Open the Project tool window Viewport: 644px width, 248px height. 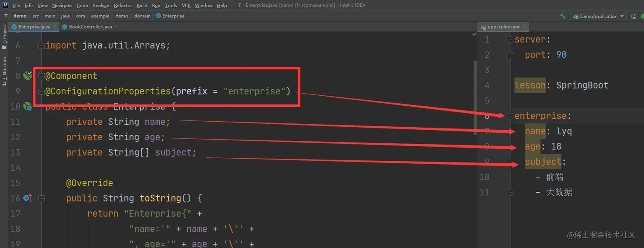4,37
